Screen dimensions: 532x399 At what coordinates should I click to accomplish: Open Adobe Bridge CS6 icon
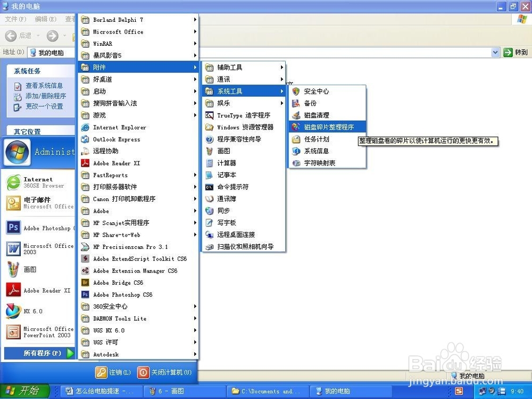point(85,282)
